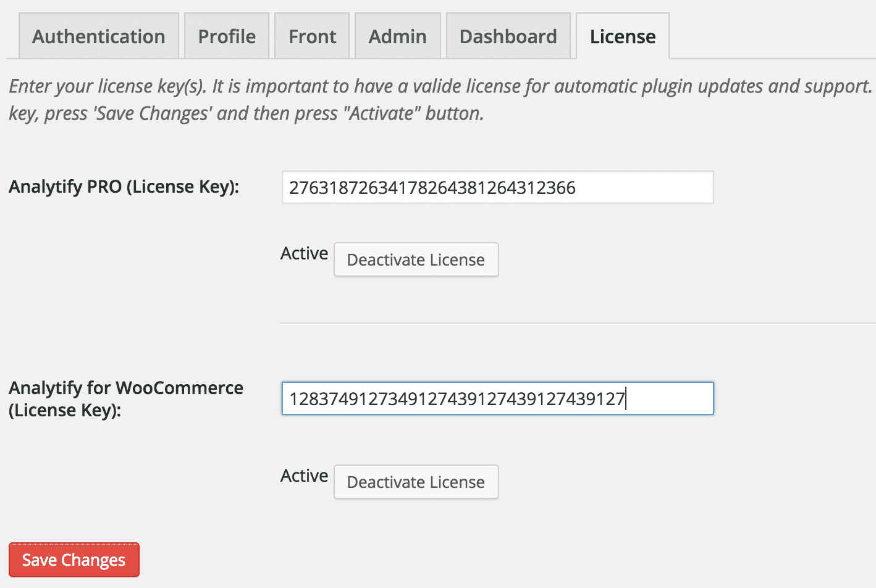Open the Dashboard tab
This screenshot has height=588, width=876.
pos(508,36)
